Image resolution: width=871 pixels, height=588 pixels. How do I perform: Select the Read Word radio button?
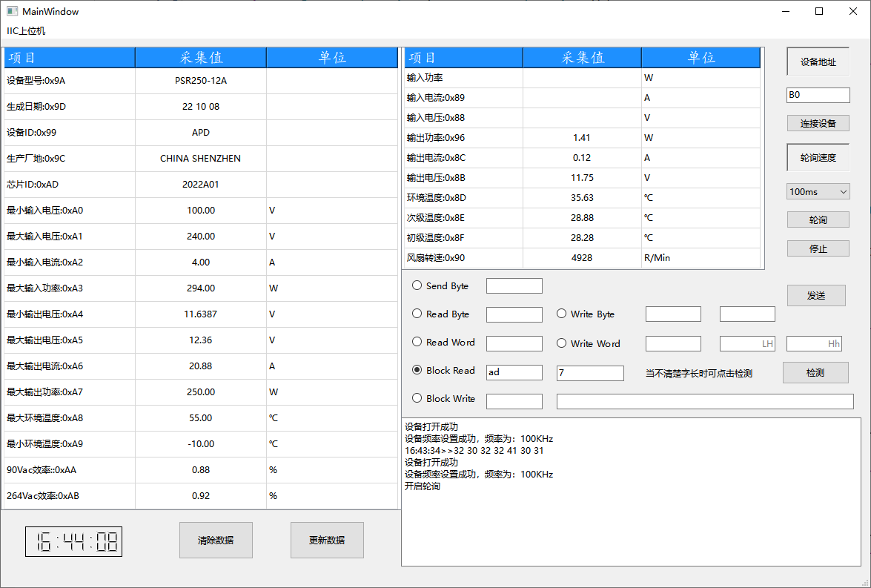[417, 343]
